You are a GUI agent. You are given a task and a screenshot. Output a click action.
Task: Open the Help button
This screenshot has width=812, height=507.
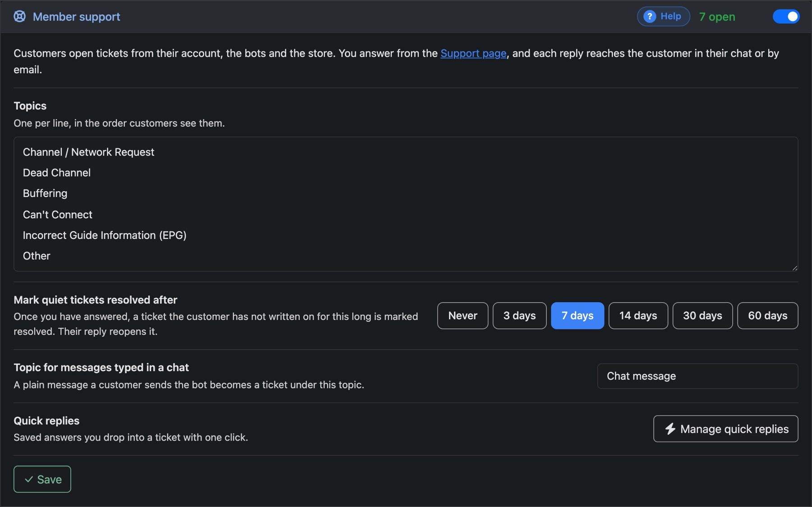point(663,17)
